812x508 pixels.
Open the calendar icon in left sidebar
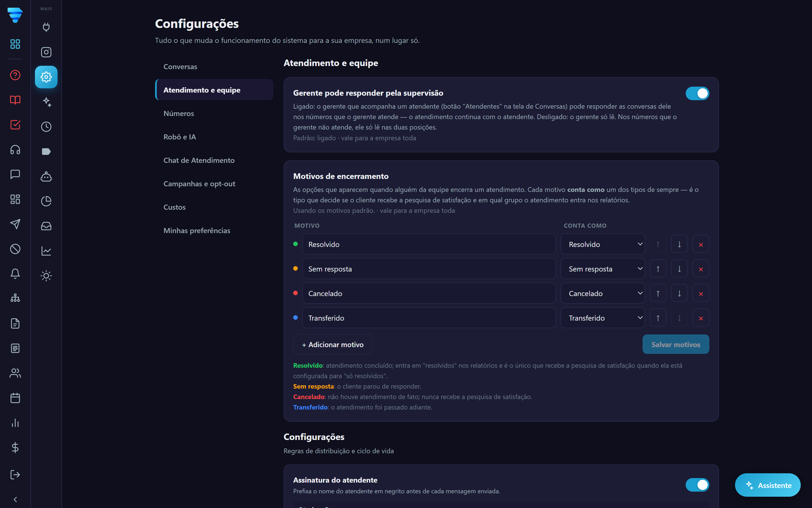[15, 398]
